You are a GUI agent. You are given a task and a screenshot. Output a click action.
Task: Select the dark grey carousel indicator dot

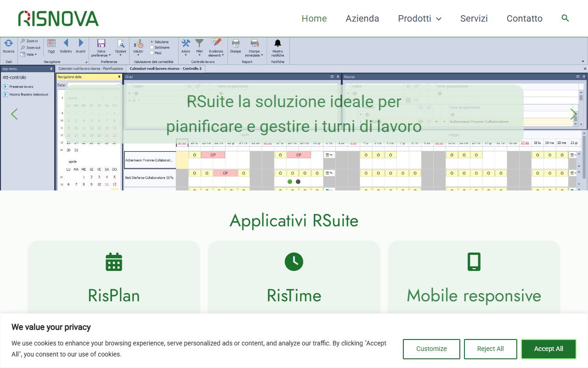pos(298,182)
